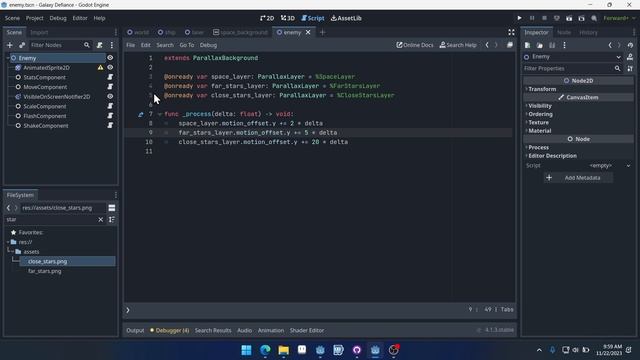Screen dimensions: 640x360
Task: Toggle visibility of Enemy node
Action: (110, 58)
